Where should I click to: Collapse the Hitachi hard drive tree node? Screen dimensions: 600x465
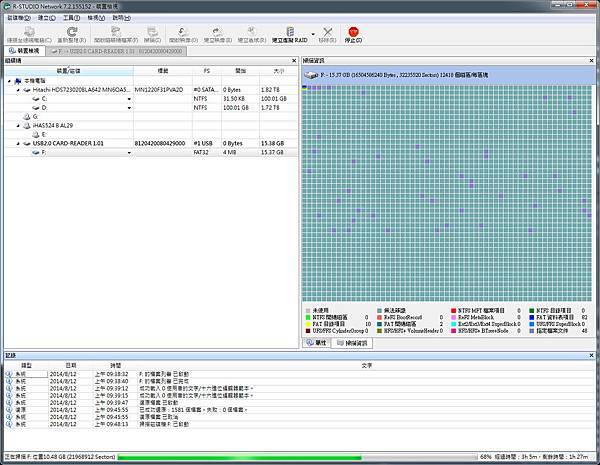(17, 90)
